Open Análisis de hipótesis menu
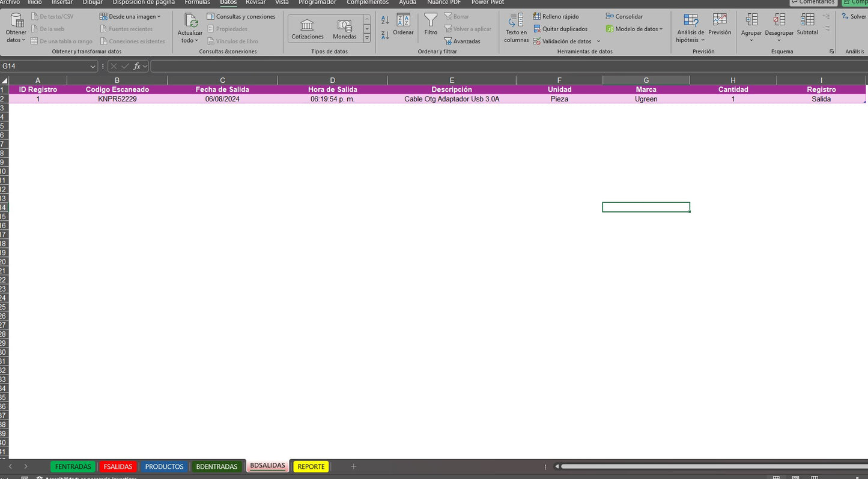Screen dimensions: 868x479 click(x=690, y=28)
